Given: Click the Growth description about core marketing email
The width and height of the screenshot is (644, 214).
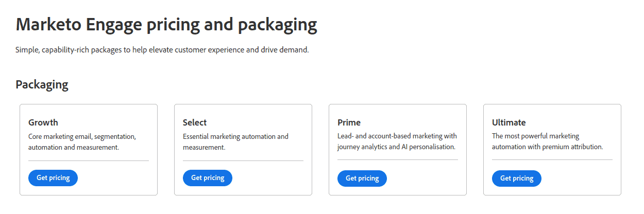Looking at the screenshot, I should coord(82,142).
